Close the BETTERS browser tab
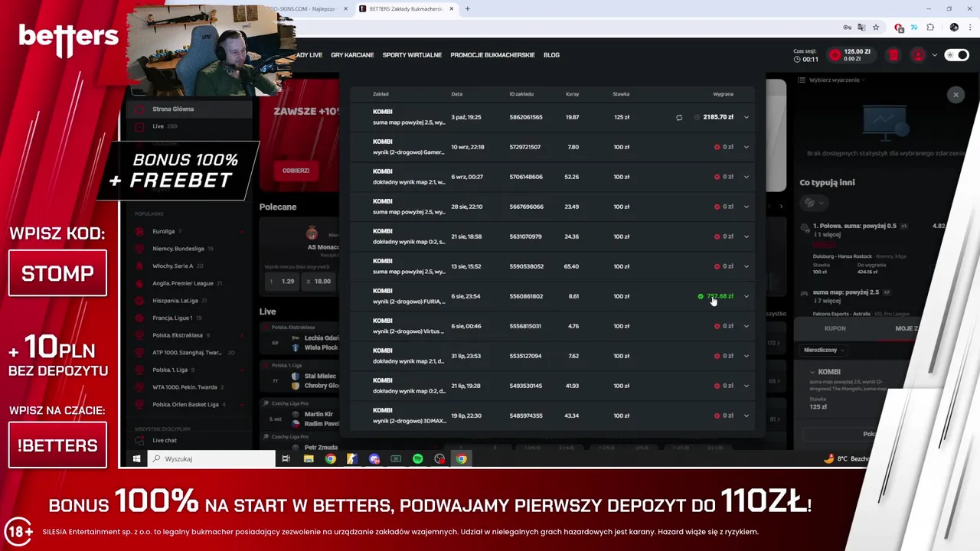 click(452, 9)
